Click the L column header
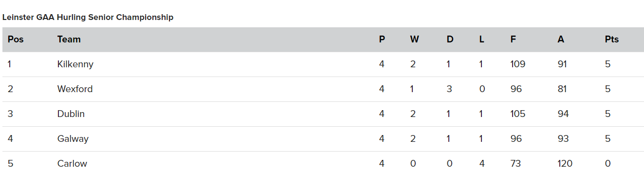The width and height of the screenshot is (644, 195). [481, 39]
